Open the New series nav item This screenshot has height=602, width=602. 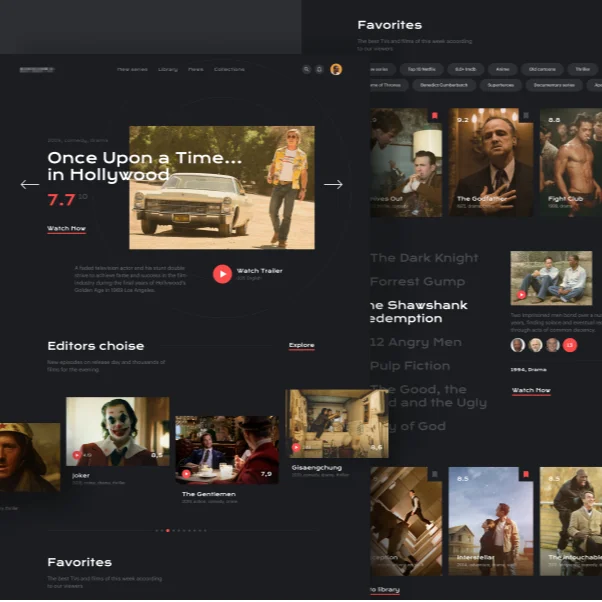[132, 69]
